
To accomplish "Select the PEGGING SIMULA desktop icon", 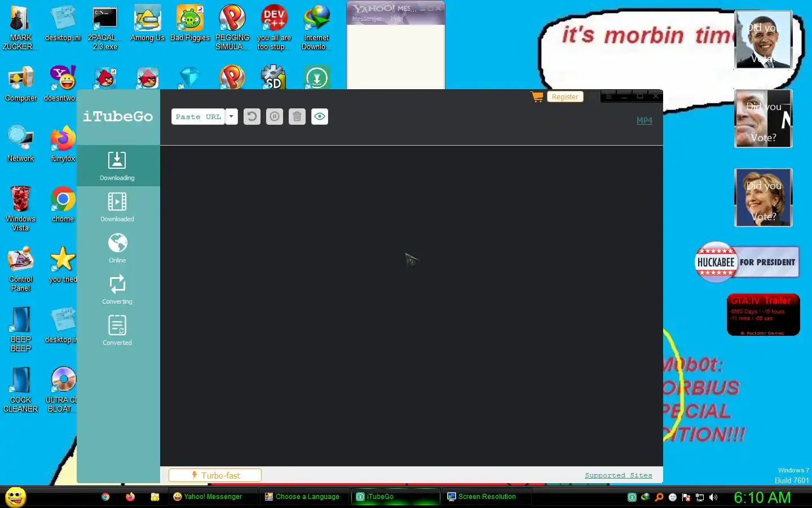I will 232,28.
